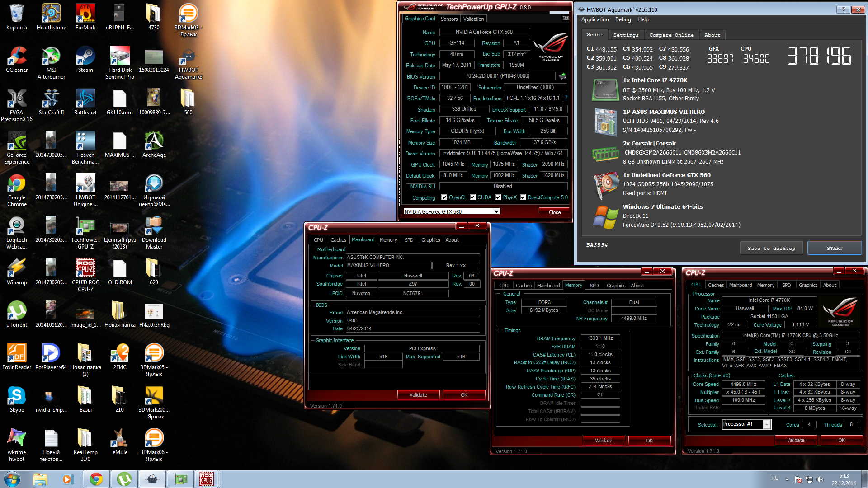Open bus interface help question mark

pos(566,98)
